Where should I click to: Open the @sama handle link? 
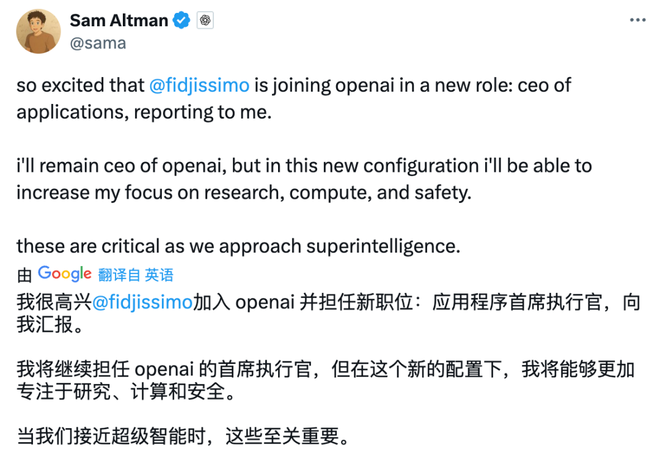click(95, 42)
